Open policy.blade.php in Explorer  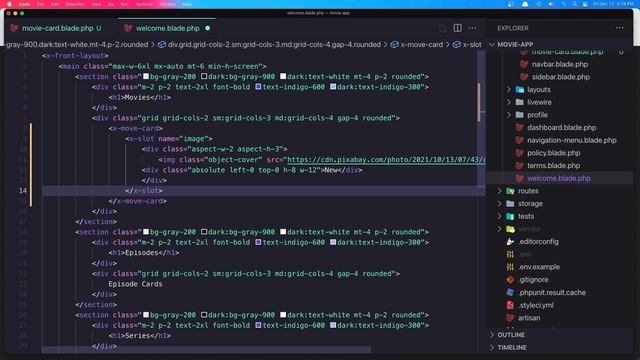point(553,153)
